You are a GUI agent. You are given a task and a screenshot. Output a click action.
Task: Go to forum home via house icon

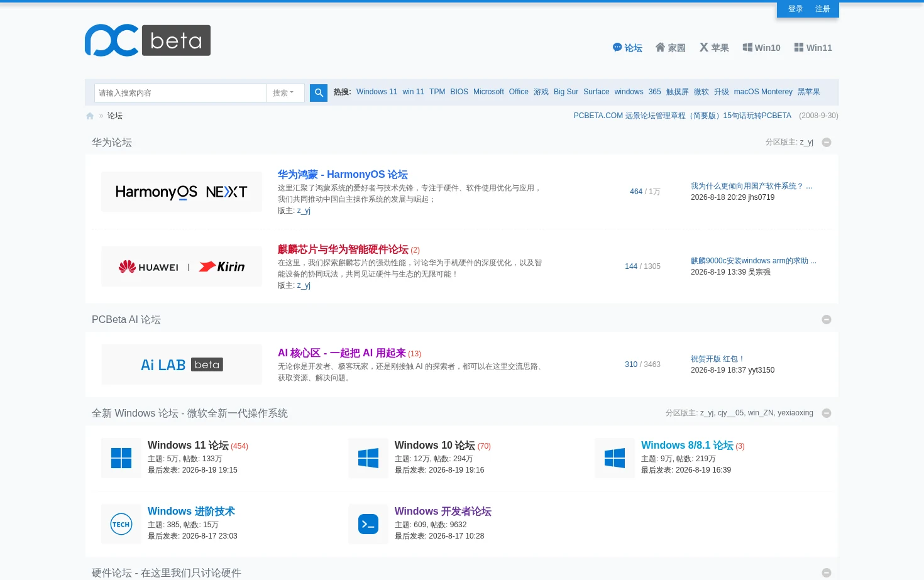(x=90, y=116)
